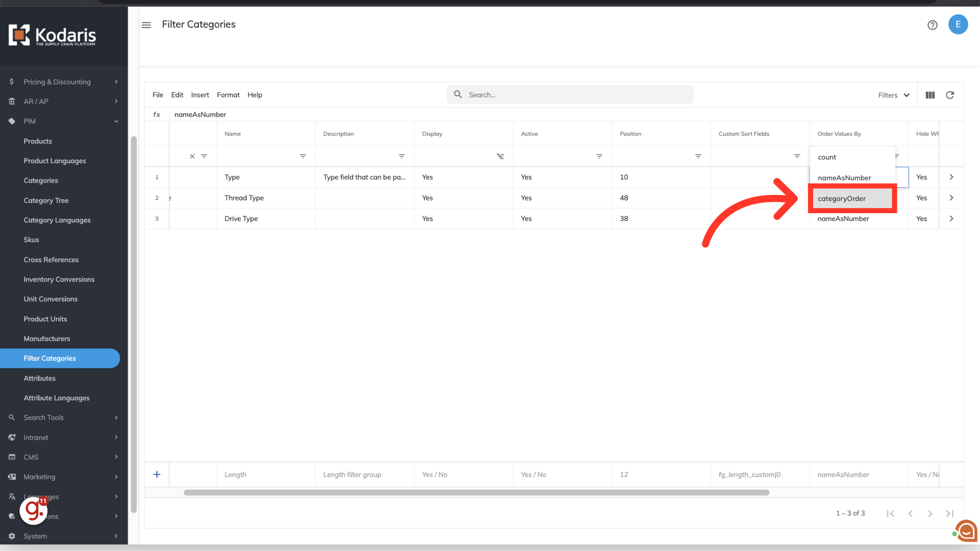
Task: Click the refresh table icon
Action: [950, 95]
